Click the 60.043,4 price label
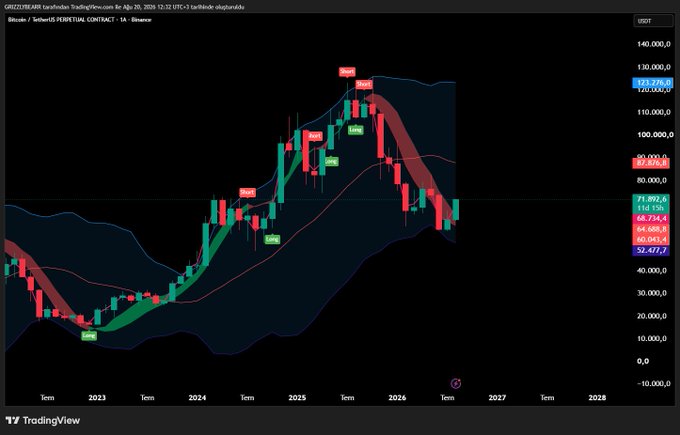Image resolution: width=680 pixels, height=435 pixels. pyautogui.click(x=651, y=239)
